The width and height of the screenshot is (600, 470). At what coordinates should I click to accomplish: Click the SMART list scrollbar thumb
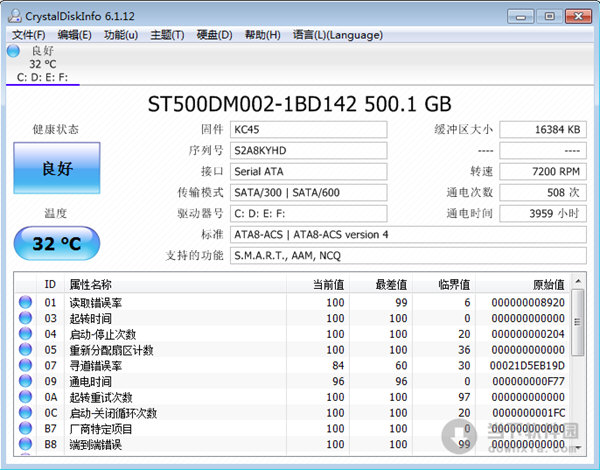578,323
